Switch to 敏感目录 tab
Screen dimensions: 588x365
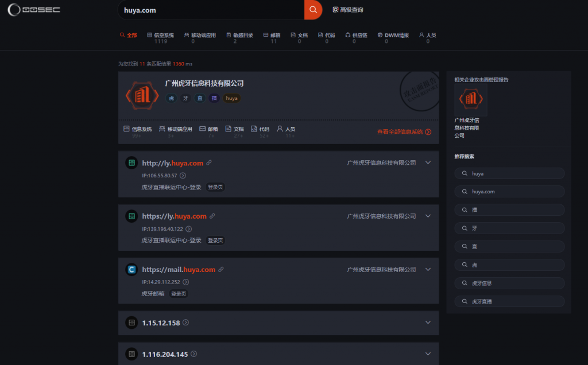click(x=239, y=38)
